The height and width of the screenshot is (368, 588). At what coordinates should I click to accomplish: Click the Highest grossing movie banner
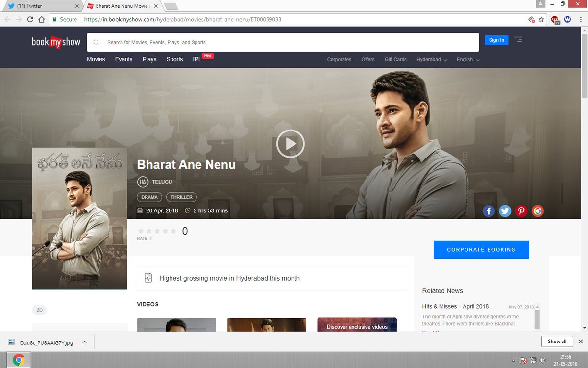pos(272,278)
